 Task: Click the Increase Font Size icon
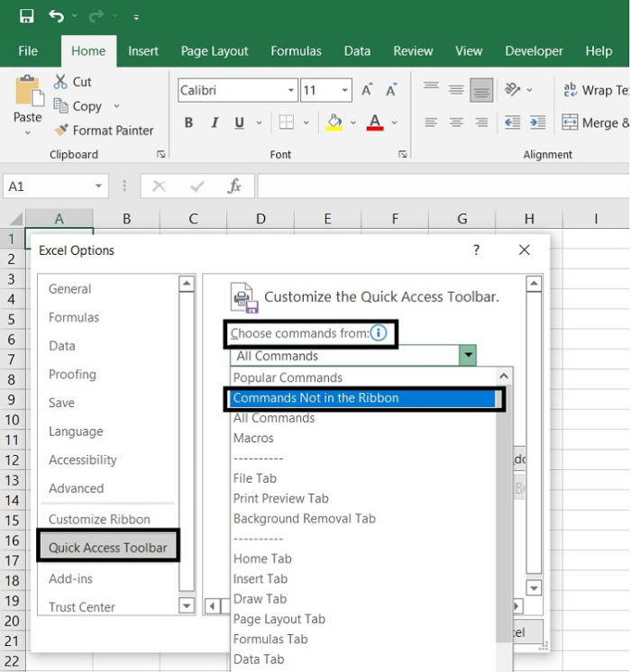coord(367,90)
